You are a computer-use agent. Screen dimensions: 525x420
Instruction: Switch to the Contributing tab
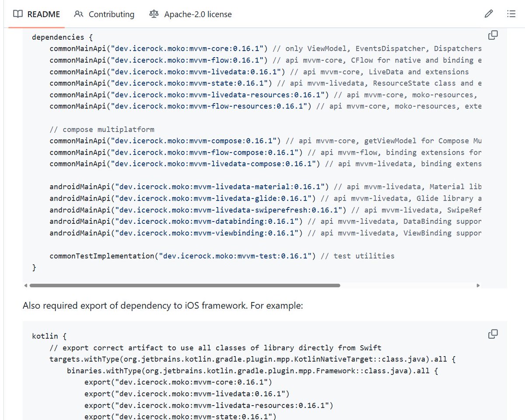[104, 14]
